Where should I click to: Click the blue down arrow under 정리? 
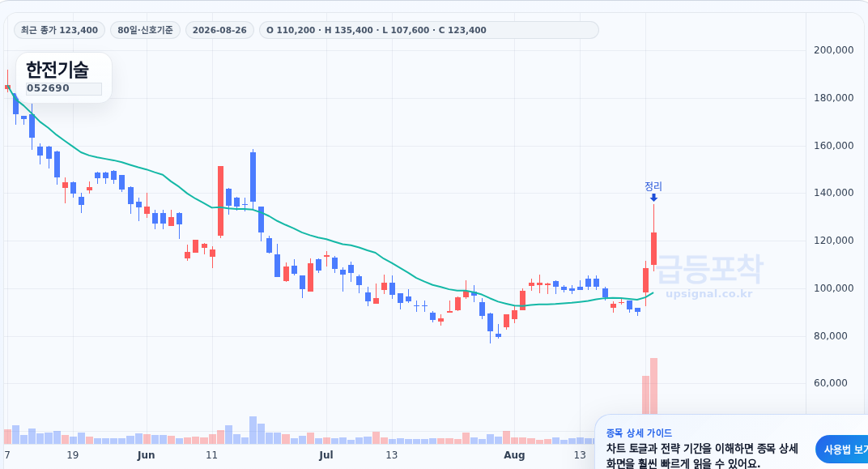click(x=653, y=198)
